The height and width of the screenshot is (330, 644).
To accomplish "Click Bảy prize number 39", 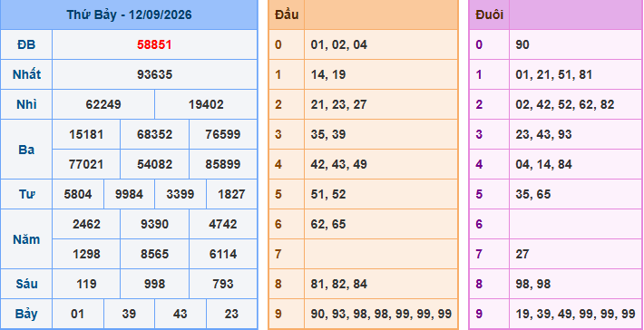I will pyautogui.click(x=129, y=314).
